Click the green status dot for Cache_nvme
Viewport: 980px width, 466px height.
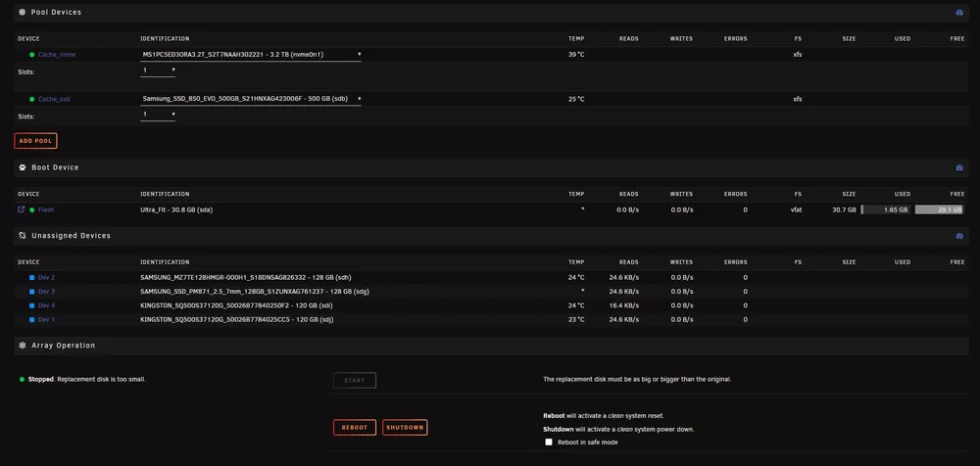click(32, 55)
